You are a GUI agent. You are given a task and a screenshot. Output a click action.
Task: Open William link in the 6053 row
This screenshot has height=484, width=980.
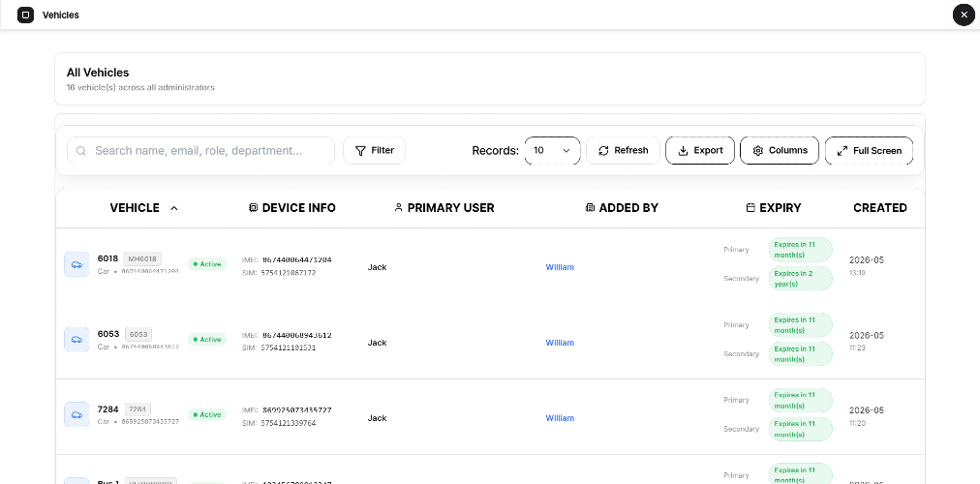[560, 343]
